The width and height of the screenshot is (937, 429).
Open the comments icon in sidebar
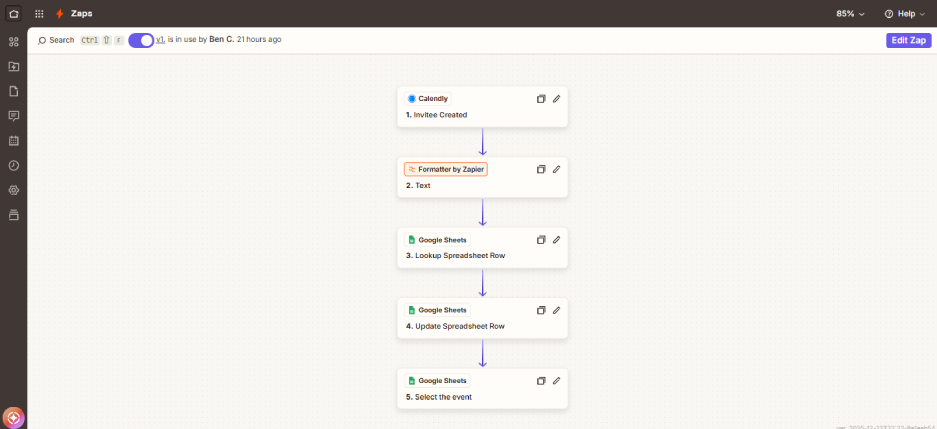click(14, 116)
